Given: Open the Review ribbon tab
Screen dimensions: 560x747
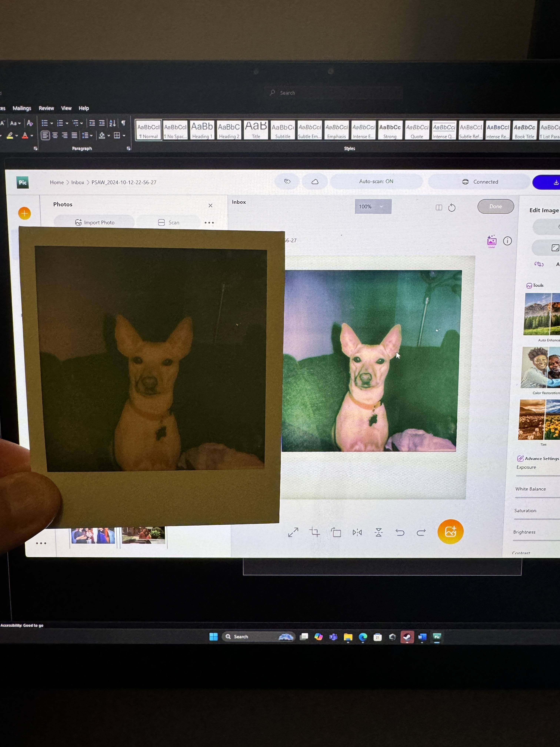Looking at the screenshot, I should coord(46,108).
